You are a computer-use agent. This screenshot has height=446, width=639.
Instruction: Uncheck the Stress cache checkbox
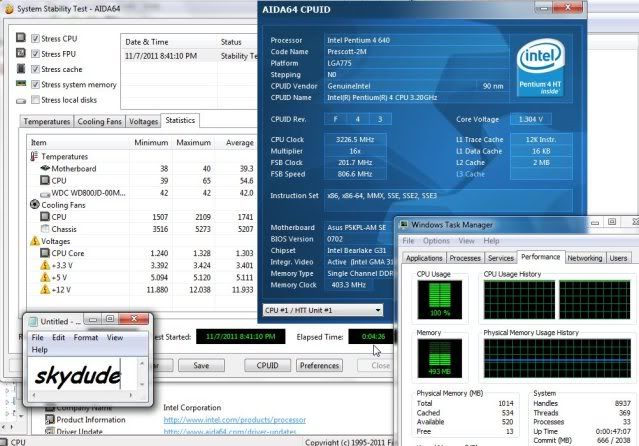point(35,69)
